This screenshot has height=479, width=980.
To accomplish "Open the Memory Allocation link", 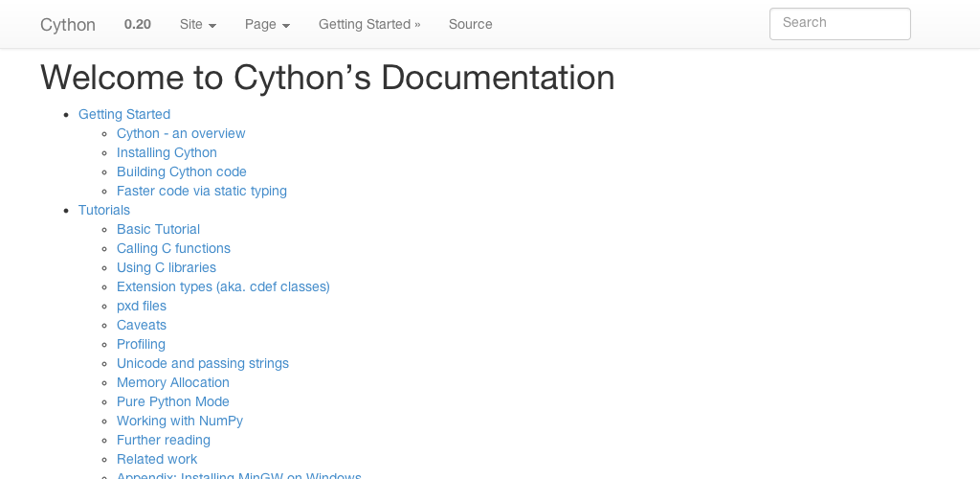I will (173, 382).
